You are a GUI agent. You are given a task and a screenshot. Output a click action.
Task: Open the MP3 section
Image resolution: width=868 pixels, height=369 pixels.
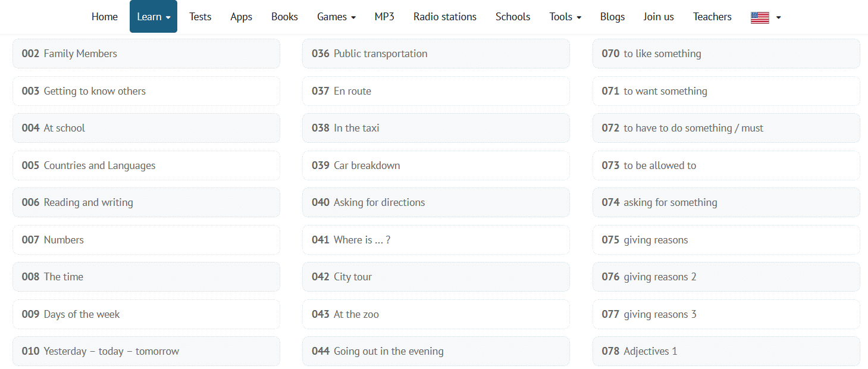[x=384, y=17]
